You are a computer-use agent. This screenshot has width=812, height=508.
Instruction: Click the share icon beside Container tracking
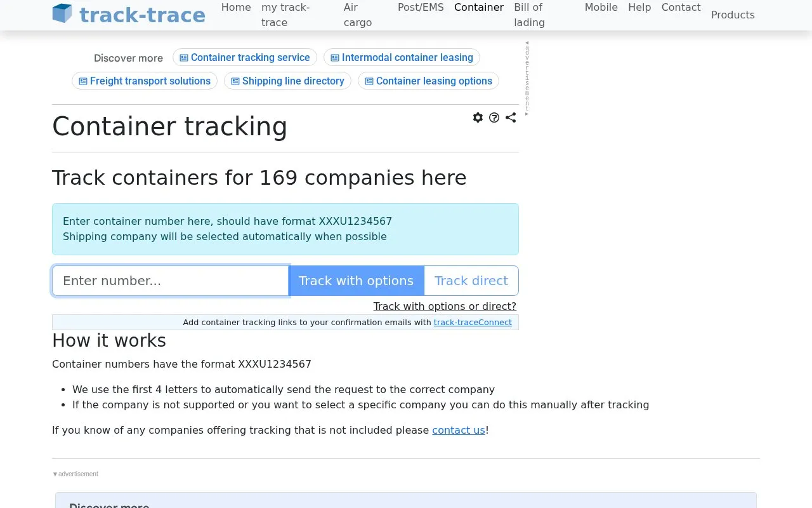click(511, 117)
